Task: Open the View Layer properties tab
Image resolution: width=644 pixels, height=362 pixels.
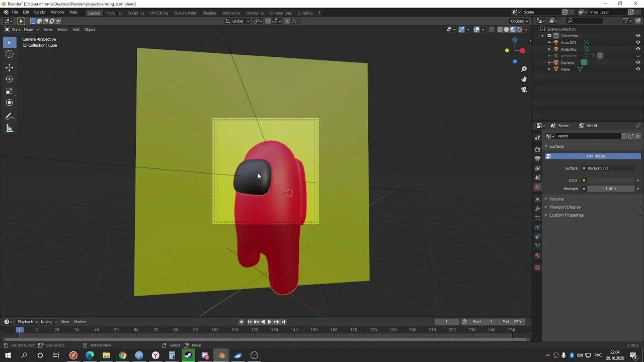Action: coord(537,168)
